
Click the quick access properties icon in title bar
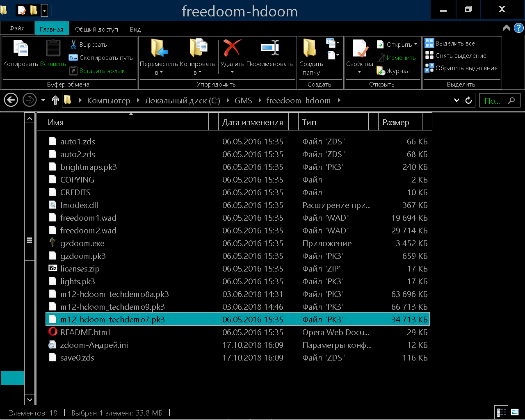(x=22, y=10)
